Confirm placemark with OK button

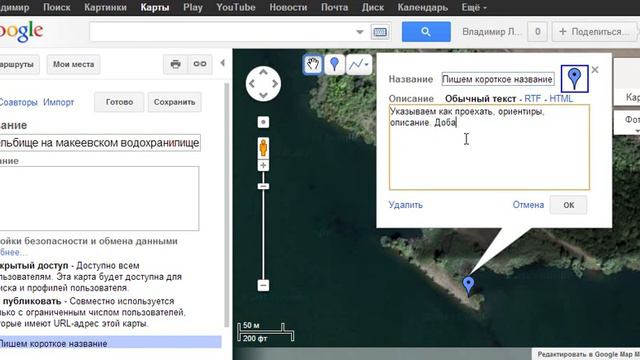(x=569, y=205)
